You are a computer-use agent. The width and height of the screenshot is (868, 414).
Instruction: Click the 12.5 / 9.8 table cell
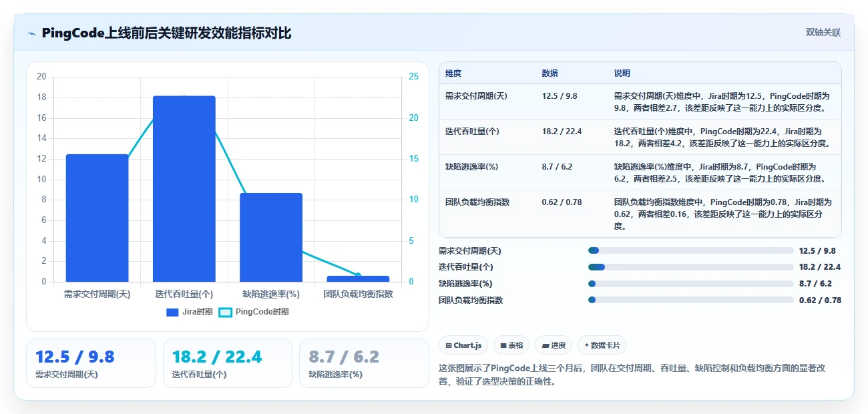(x=560, y=96)
